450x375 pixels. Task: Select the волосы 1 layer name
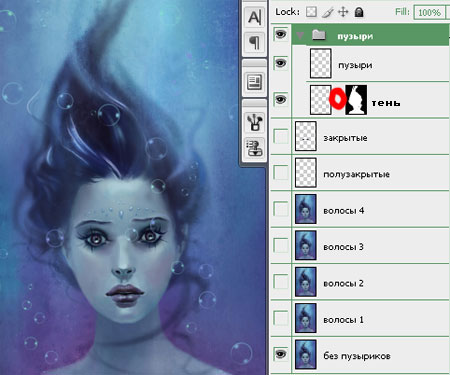[x=343, y=320]
